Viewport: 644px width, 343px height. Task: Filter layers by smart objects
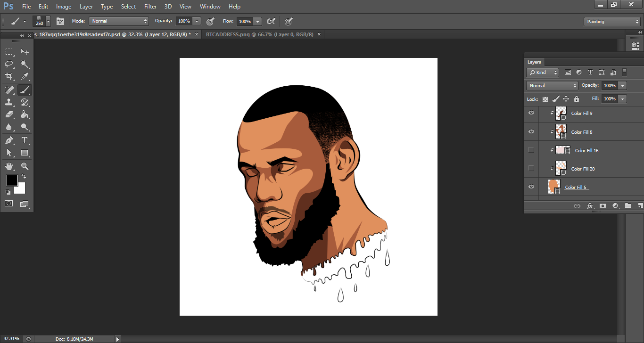(613, 73)
